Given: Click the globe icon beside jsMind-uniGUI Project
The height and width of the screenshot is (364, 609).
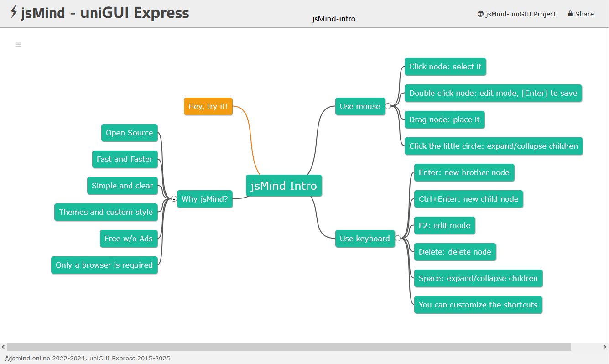Looking at the screenshot, I should tap(480, 14).
